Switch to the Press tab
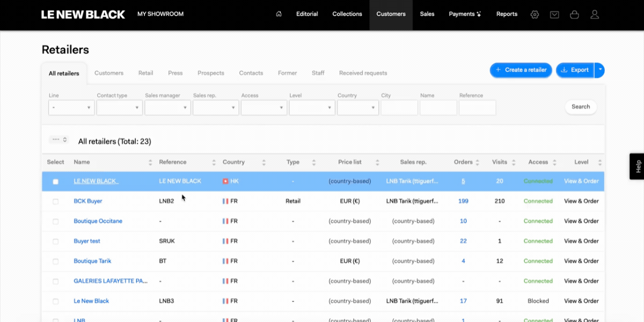 [x=175, y=73]
